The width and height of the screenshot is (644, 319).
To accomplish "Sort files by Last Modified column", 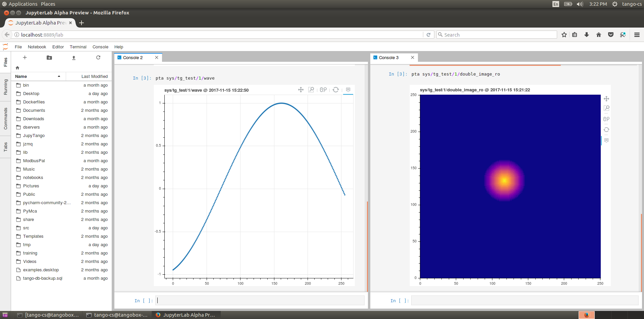I will click(89, 77).
